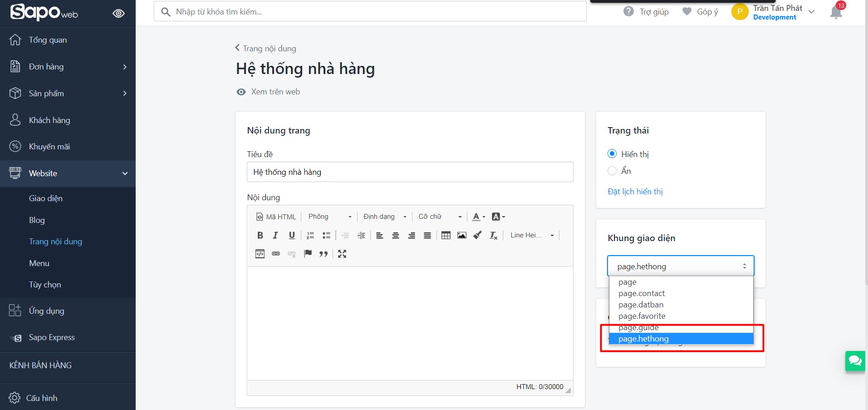Screen dimensions: 868x410
Task: Open Trợ giúp help
Action: [646, 12]
